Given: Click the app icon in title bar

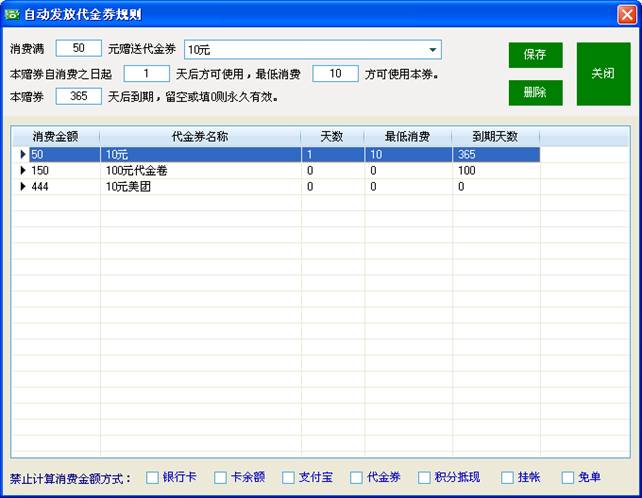Looking at the screenshot, I should pyautogui.click(x=12, y=14).
